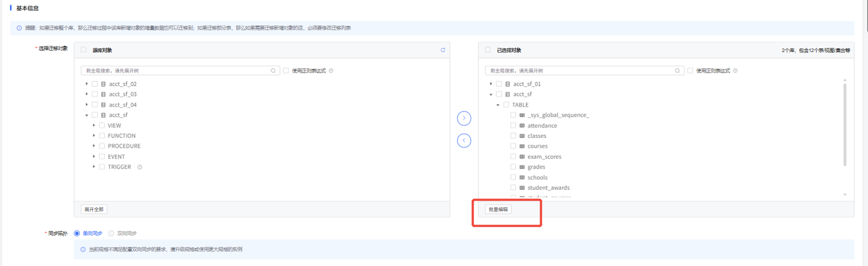Check the acct_sf_02 checkbox
This screenshot has height=266, width=868.
[95, 84]
